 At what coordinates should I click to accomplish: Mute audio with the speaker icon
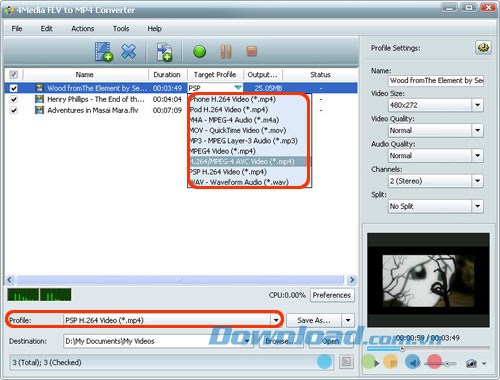point(413,362)
